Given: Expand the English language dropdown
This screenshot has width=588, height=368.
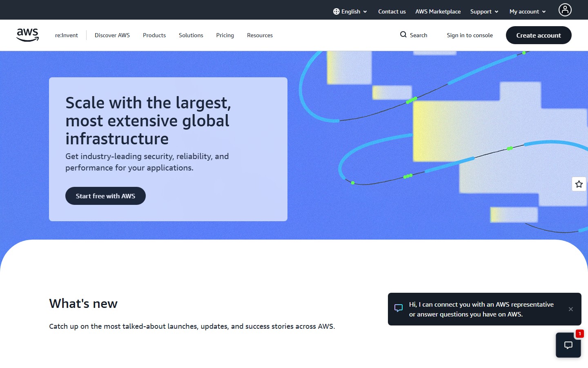Looking at the screenshot, I should 350,11.
